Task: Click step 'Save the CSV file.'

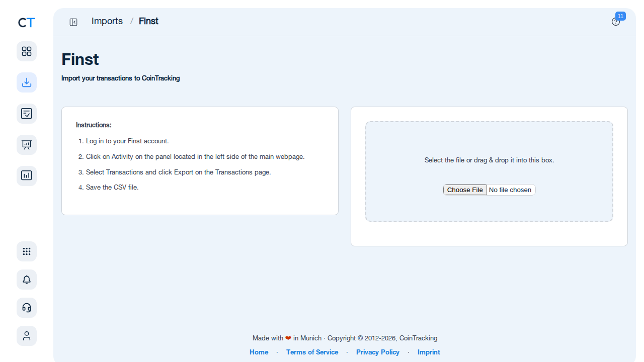Action: [x=112, y=187]
